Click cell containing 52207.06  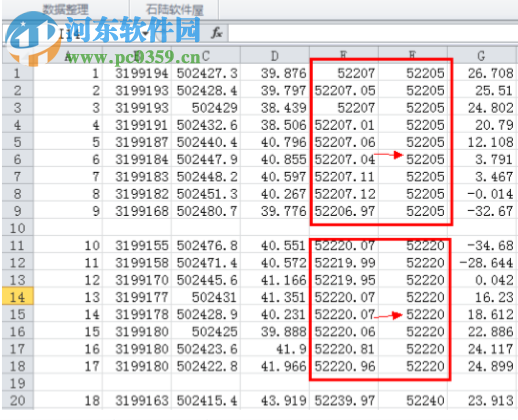click(344, 142)
